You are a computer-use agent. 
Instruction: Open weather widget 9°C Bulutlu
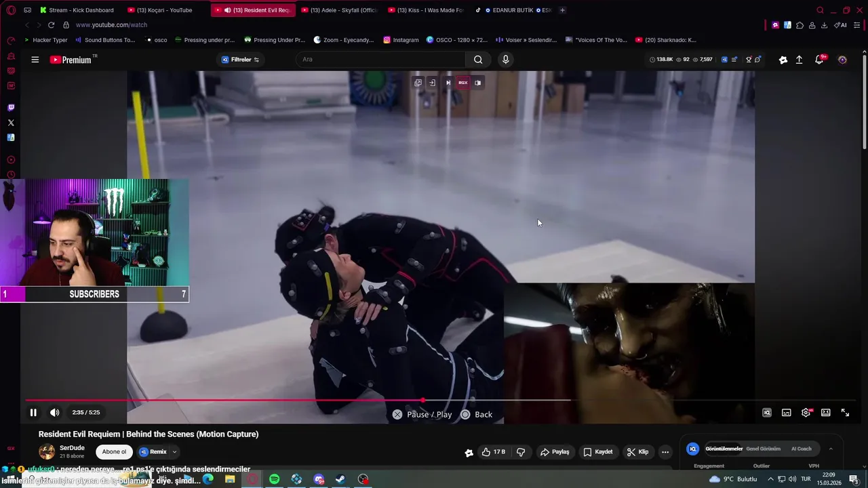(732, 479)
